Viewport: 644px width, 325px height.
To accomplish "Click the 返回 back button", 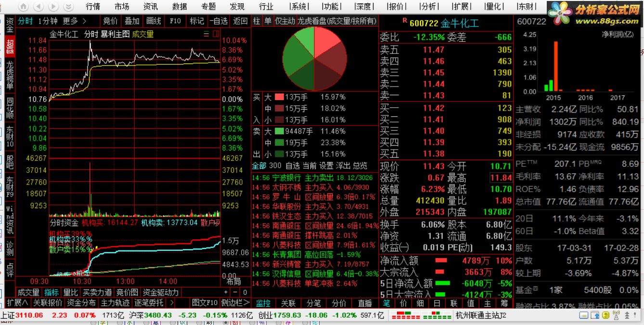I will pos(240,21).
